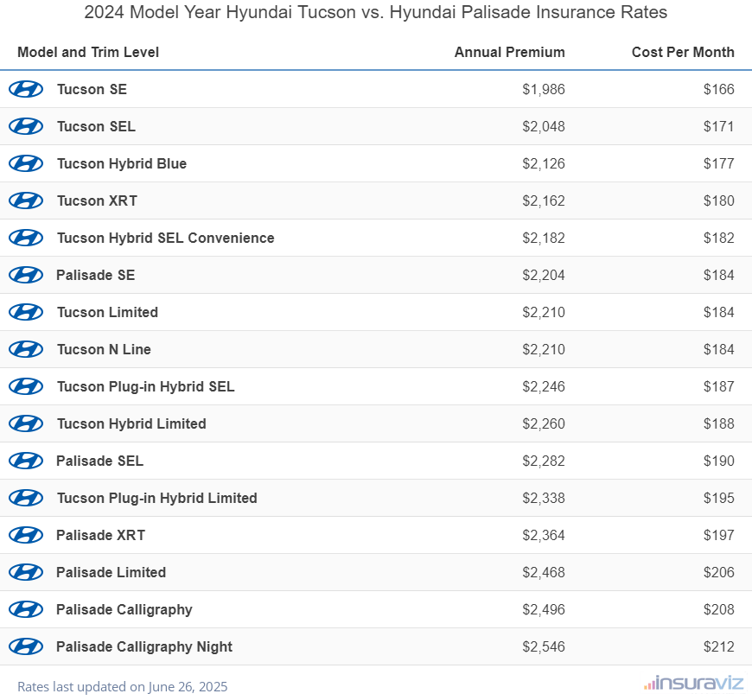The image size is (752, 700).
Task: Select the 'Tucson Hybrid Blue' trim name
Action: click(x=122, y=163)
